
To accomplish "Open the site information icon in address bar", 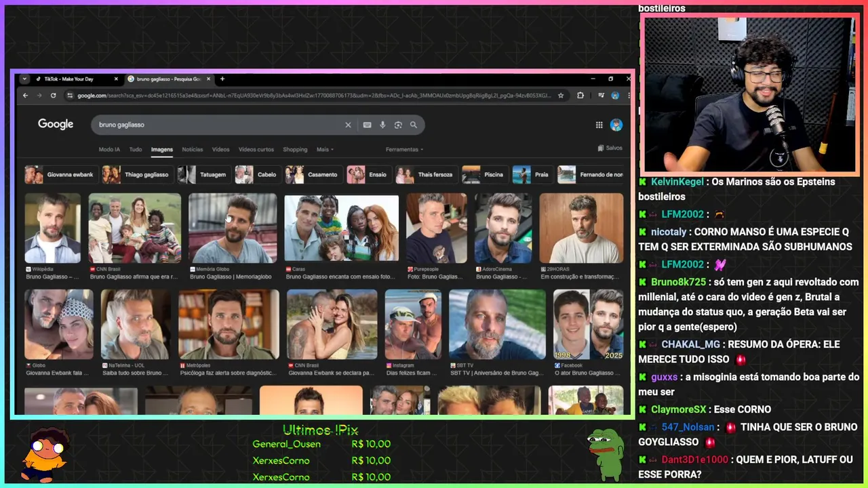I will (x=70, y=96).
